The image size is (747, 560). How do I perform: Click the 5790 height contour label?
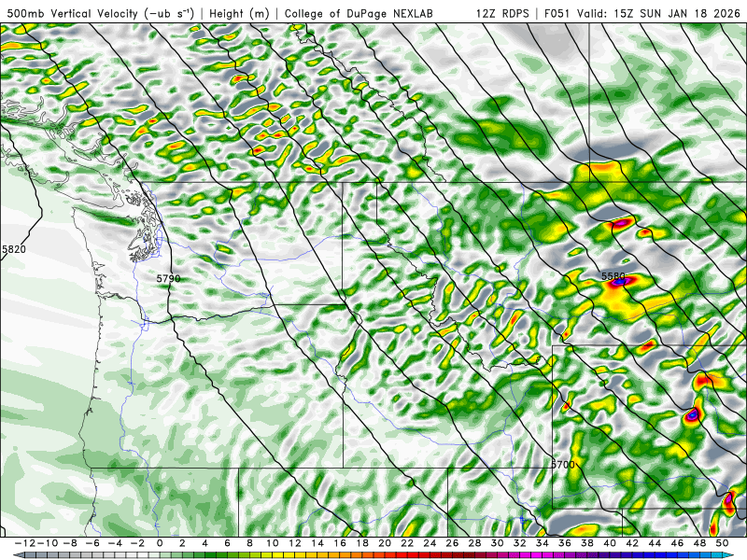point(169,278)
